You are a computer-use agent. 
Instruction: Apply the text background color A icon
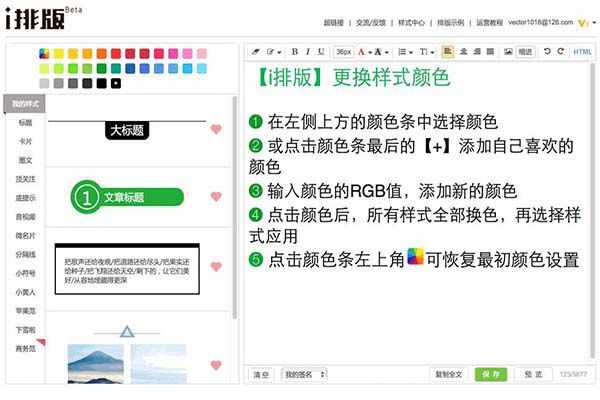(x=378, y=52)
